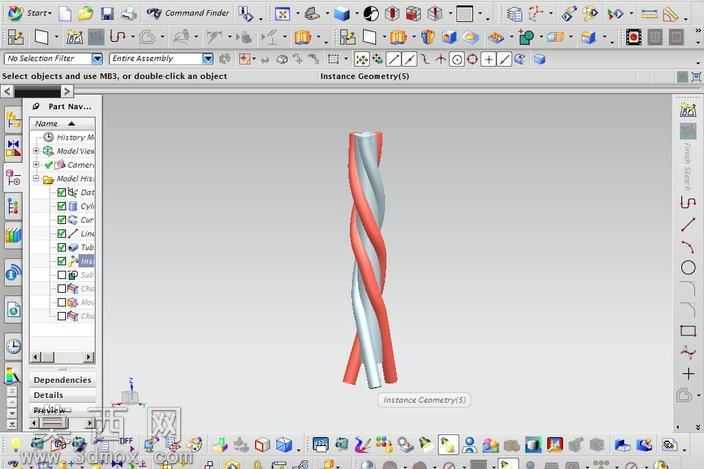The image size is (704, 469).
Task: Open the Part Navigator tab
Action: tap(13, 178)
